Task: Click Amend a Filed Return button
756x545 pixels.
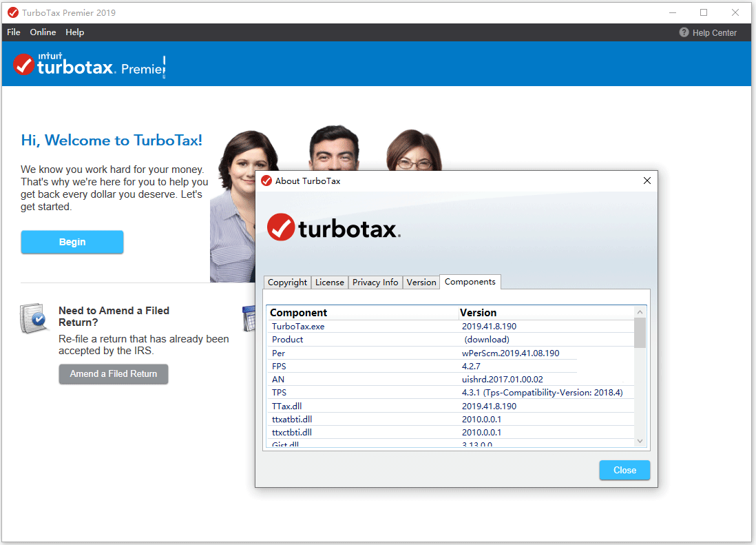Action: (x=114, y=373)
